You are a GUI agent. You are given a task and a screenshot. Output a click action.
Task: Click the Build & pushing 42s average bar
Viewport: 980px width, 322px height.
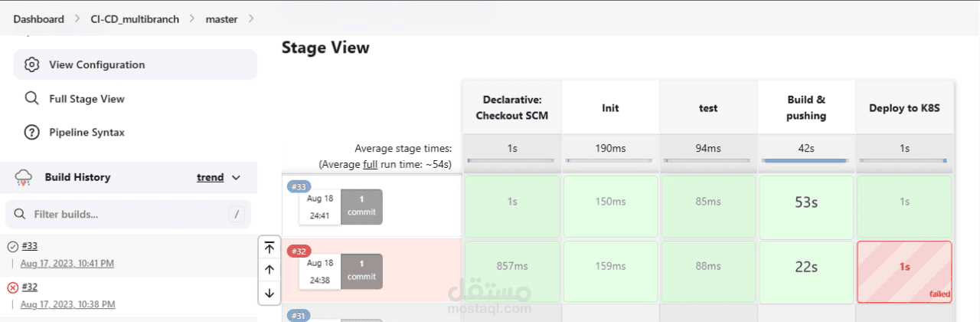(806, 160)
